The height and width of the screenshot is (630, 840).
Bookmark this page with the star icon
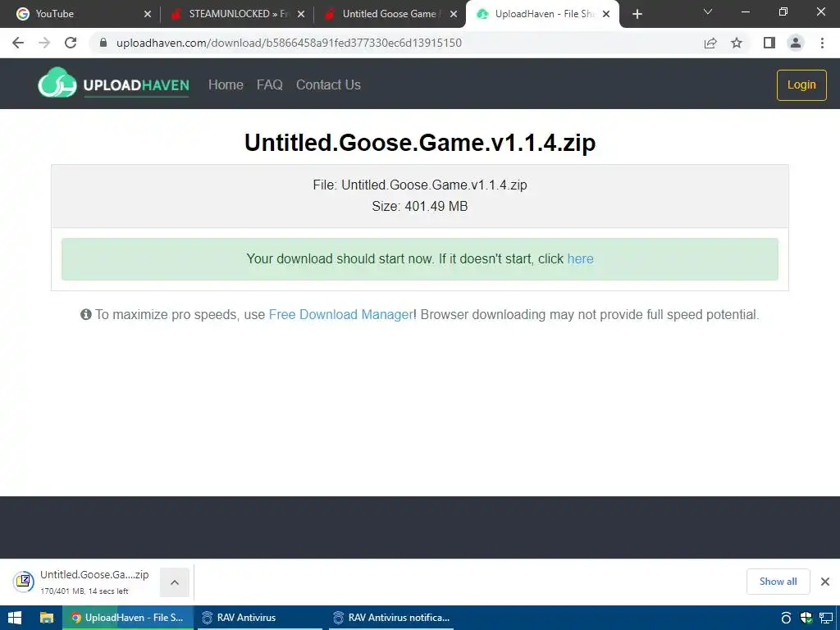[737, 43]
